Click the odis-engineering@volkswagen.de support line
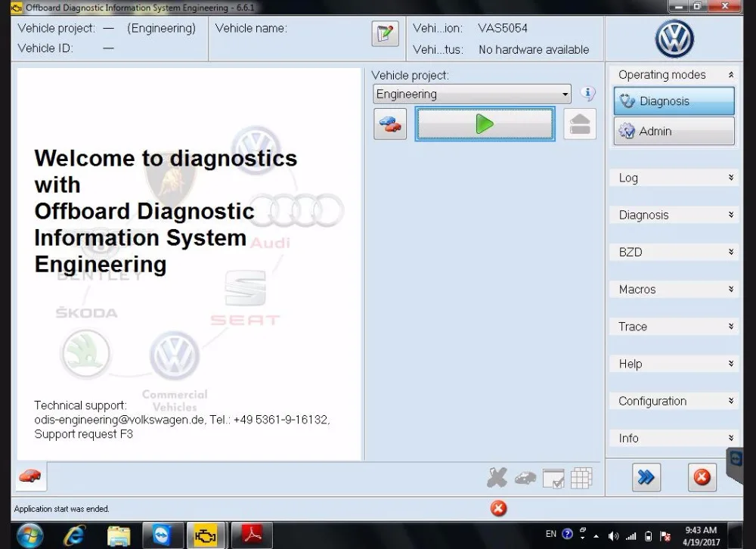Viewport: 756px width, 549px height. click(182, 420)
